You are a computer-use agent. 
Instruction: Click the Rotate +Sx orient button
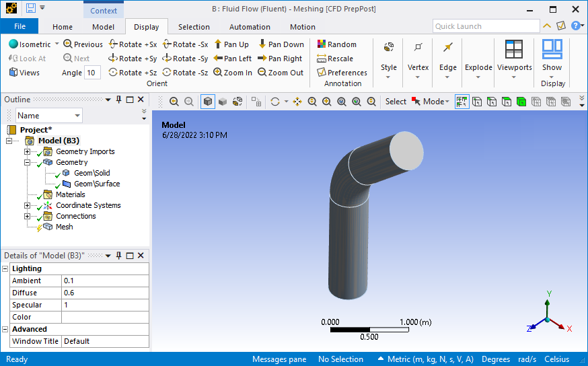tap(133, 44)
